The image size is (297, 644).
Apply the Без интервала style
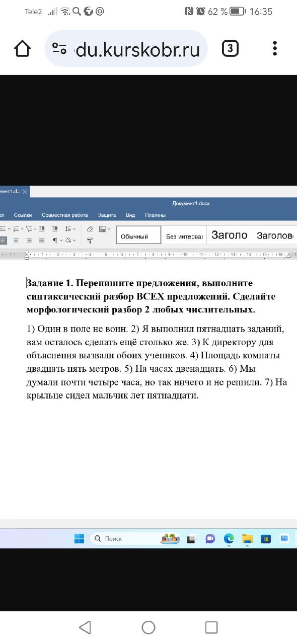184,235
